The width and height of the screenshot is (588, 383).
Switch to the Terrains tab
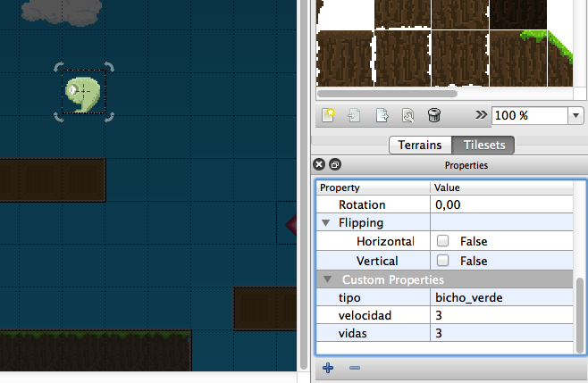click(x=420, y=145)
